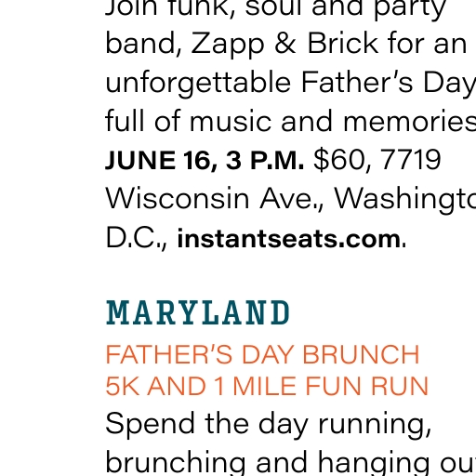Click the MARYLAND section heading
Viewport: 476px width, 476px height.
pos(198,312)
